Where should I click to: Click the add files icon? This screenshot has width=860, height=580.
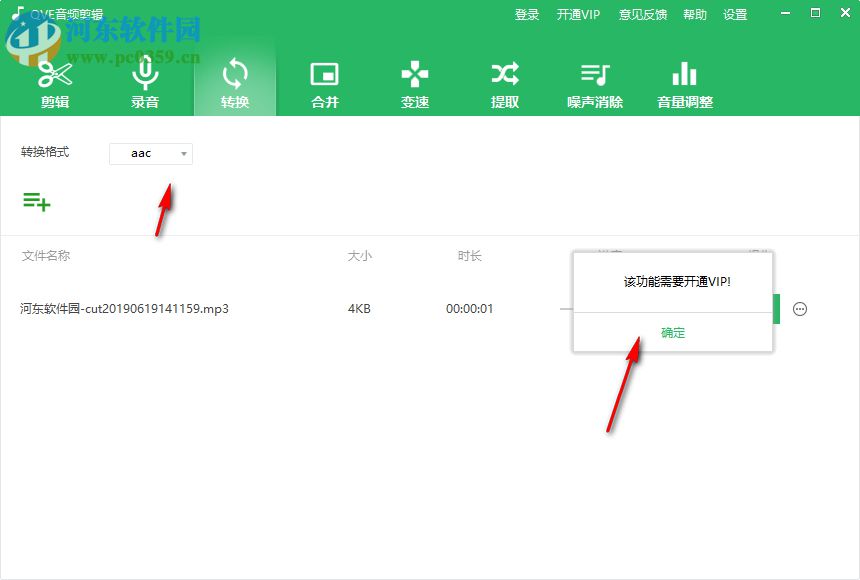[36, 201]
